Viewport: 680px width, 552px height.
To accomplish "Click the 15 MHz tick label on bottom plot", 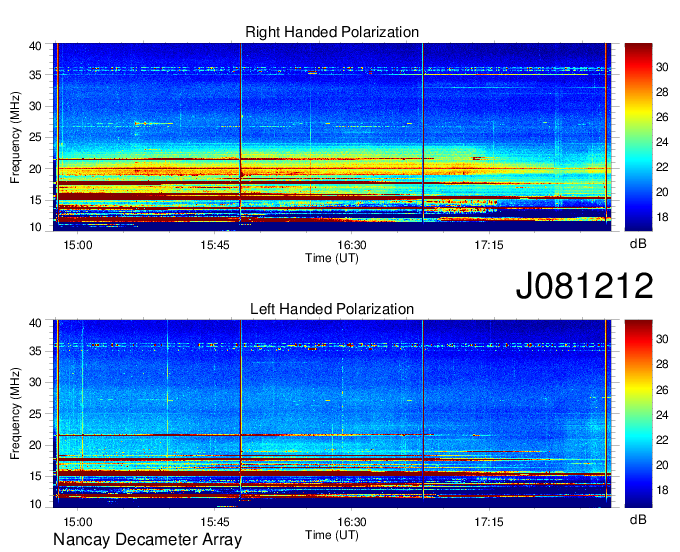I will (x=35, y=477).
